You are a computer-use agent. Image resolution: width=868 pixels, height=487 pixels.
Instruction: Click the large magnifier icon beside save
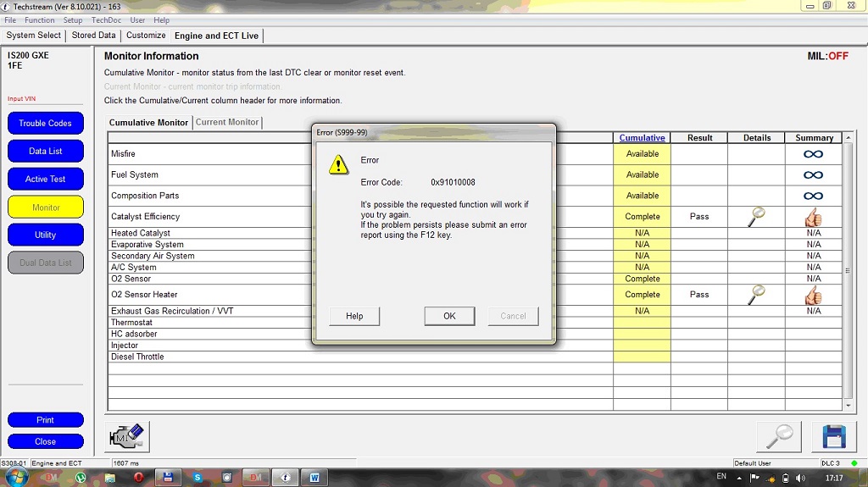[778, 436]
